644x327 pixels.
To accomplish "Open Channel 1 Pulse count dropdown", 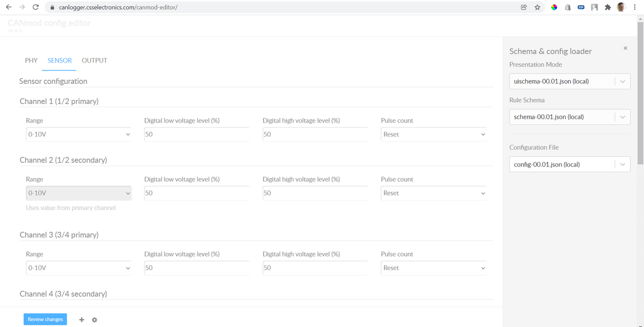I will [x=434, y=135].
